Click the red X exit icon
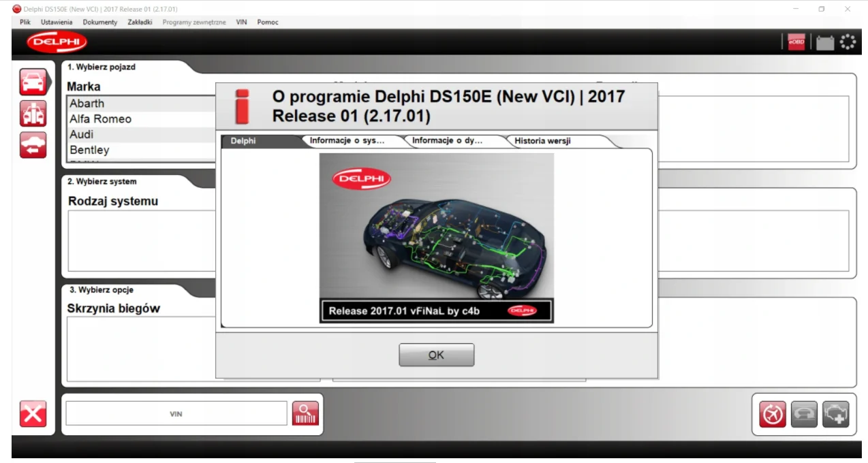This screenshot has width=868, height=463. [x=33, y=413]
